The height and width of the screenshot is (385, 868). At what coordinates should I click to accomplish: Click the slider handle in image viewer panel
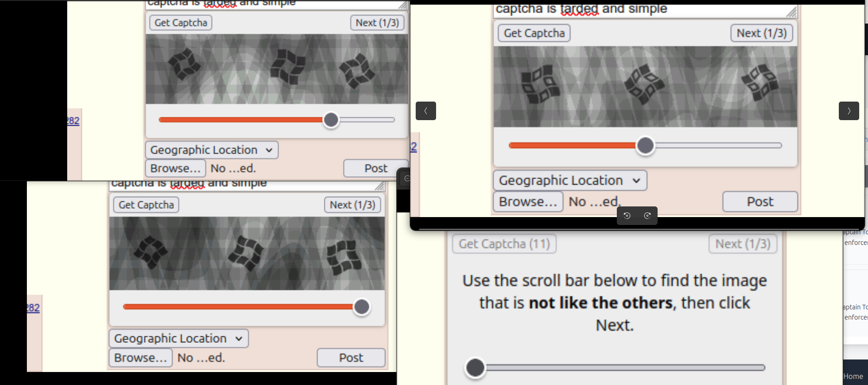click(645, 145)
